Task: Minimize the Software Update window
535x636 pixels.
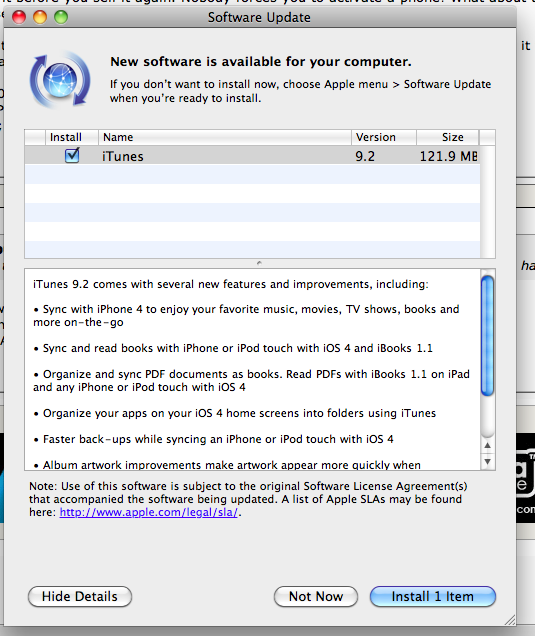Action: point(40,17)
